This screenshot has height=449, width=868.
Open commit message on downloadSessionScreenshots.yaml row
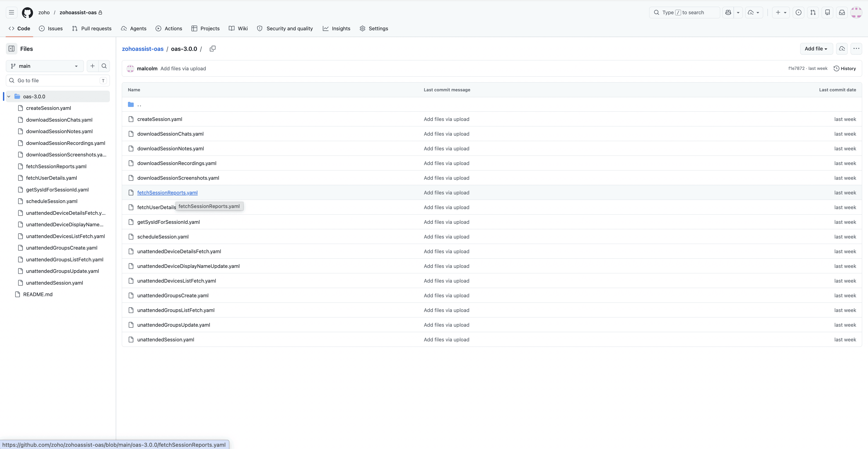[446, 178]
